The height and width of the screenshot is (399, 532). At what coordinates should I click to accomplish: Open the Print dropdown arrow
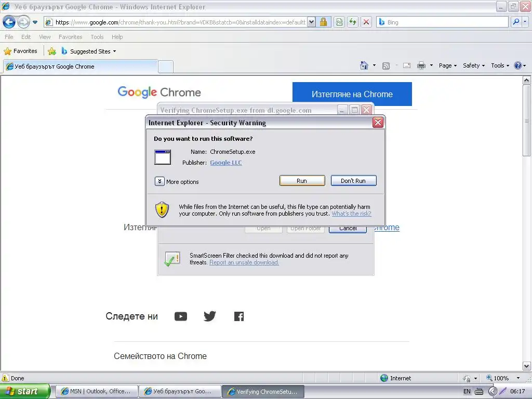(x=431, y=65)
